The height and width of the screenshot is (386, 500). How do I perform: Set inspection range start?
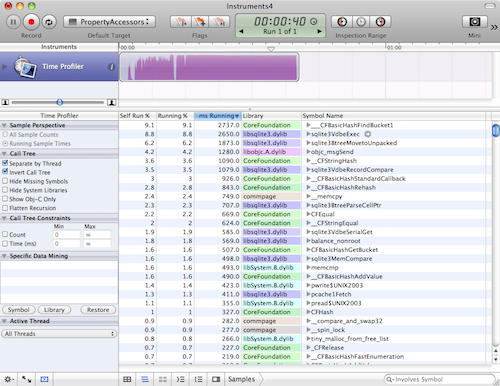[342, 22]
